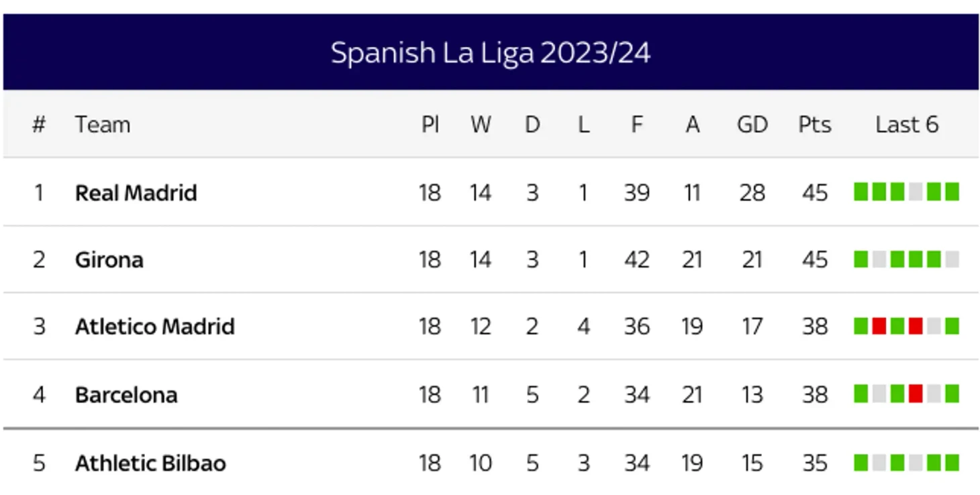Click Athletic Bilbao's points value 35

click(814, 463)
